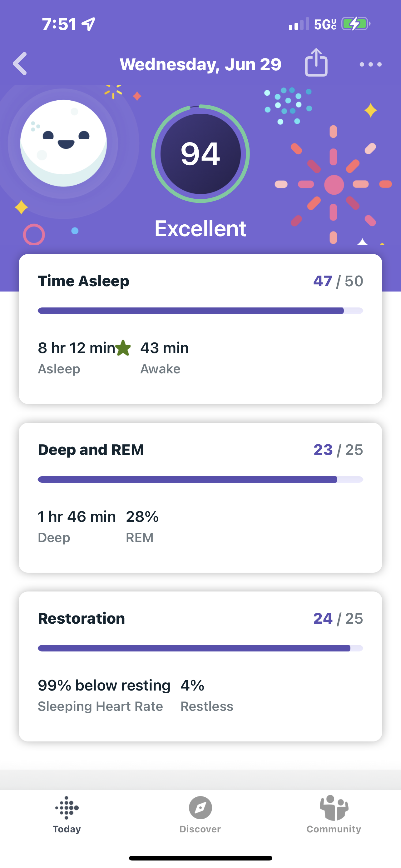Tap the Time Asleep progress bar
Image resolution: width=401 pixels, height=868 pixels.
click(200, 311)
